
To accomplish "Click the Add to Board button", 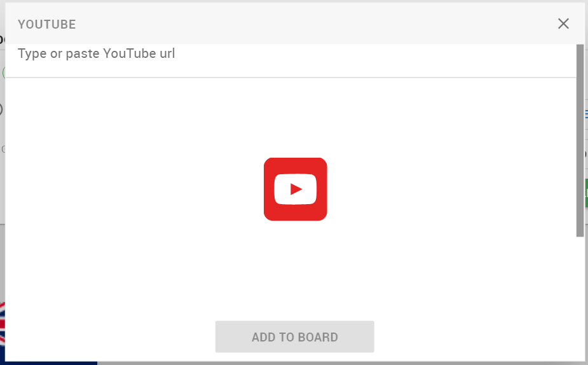I will [295, 336].
